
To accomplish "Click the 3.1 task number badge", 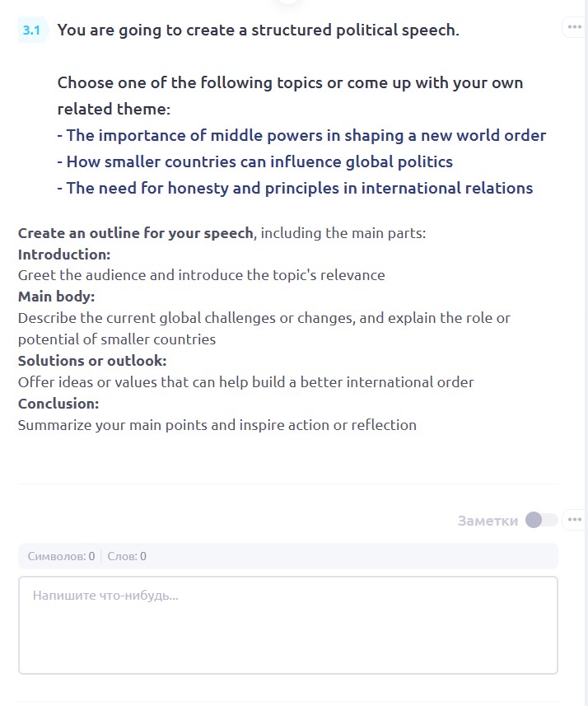I will click(x=32, y=30).
